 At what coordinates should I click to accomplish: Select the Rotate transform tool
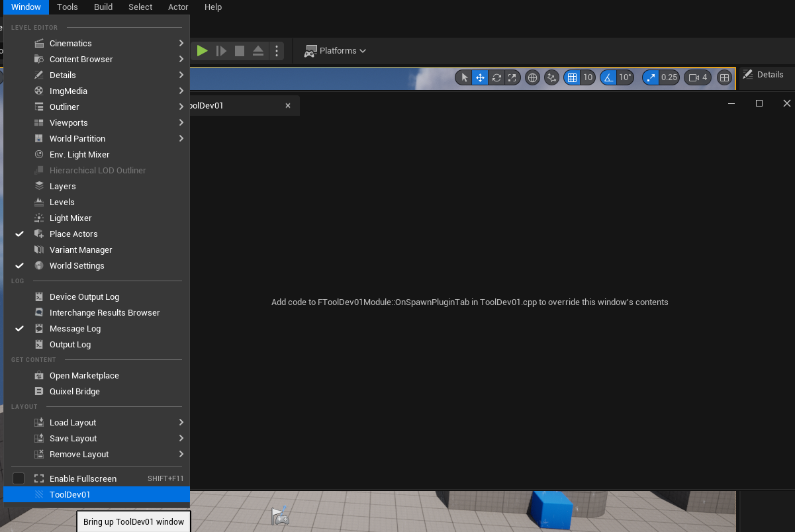click(x=496, y=77)
